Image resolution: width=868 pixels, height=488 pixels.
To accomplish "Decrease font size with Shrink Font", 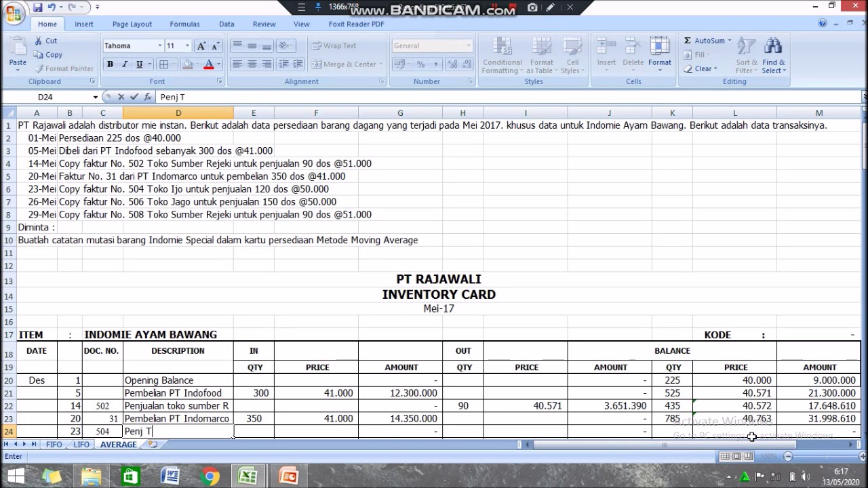I will [216, 46].
